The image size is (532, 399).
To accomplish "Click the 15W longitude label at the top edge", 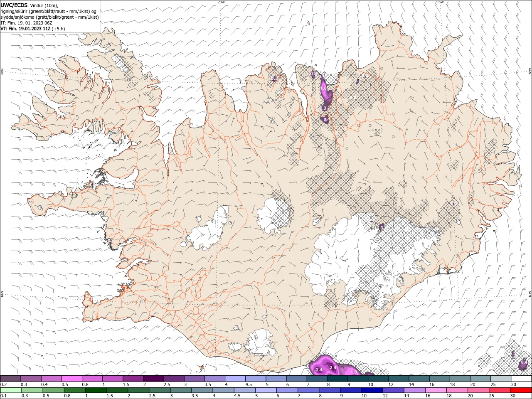I will tap(441, 2).
